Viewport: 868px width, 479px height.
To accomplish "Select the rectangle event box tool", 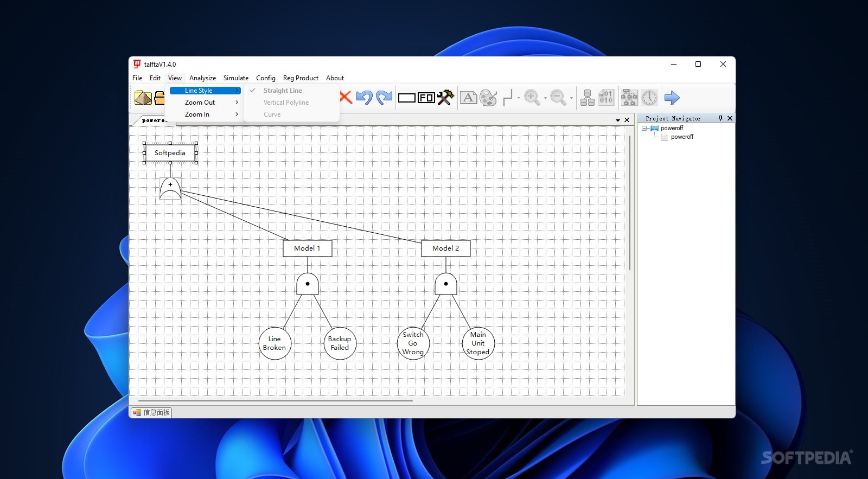I will pyautogui.click(x=407, y=98).
